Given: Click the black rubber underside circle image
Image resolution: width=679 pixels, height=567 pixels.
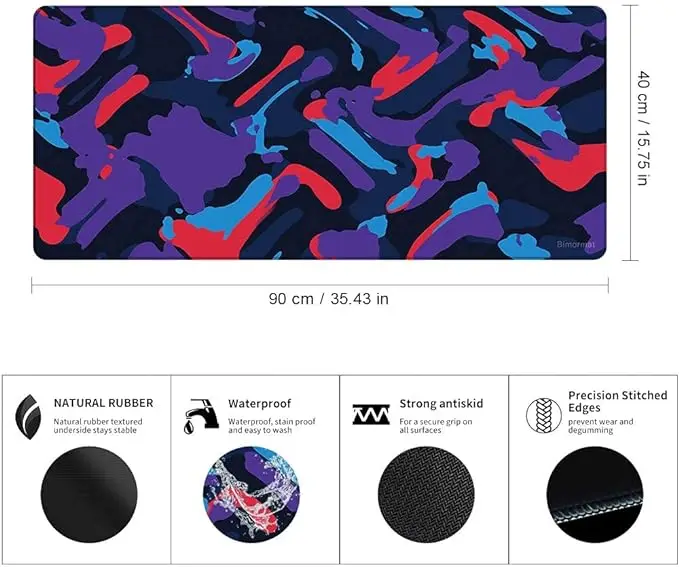Looking at the screenshot, I should click(x=89, y=494).
